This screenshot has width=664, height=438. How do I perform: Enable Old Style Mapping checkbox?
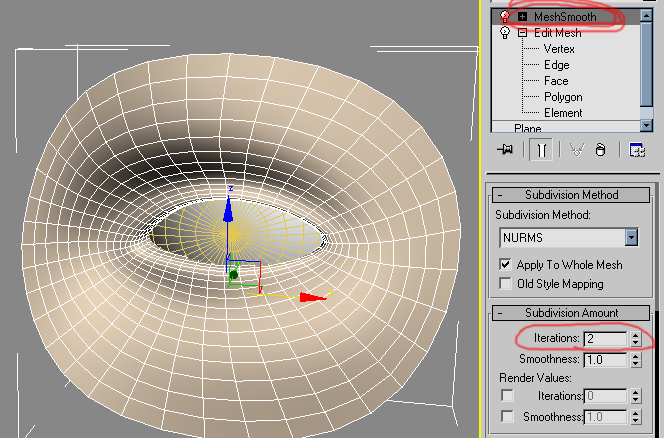[x=505, y=283]
